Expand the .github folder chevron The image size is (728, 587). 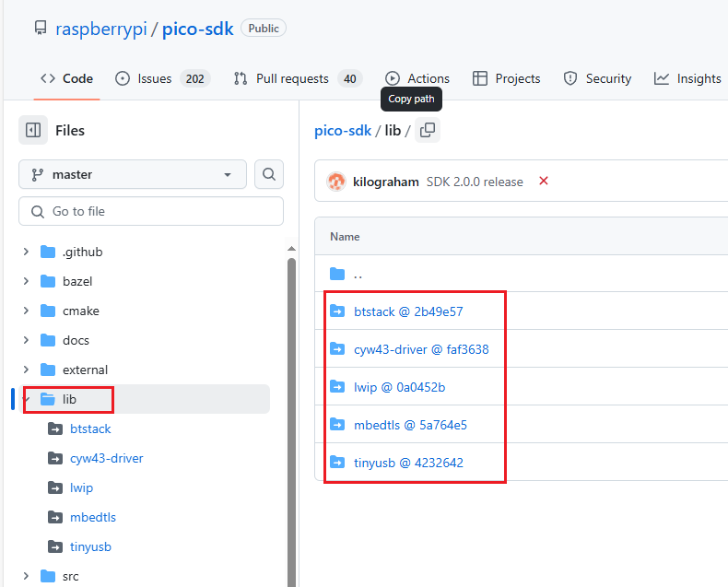click(x=26, y=252)
